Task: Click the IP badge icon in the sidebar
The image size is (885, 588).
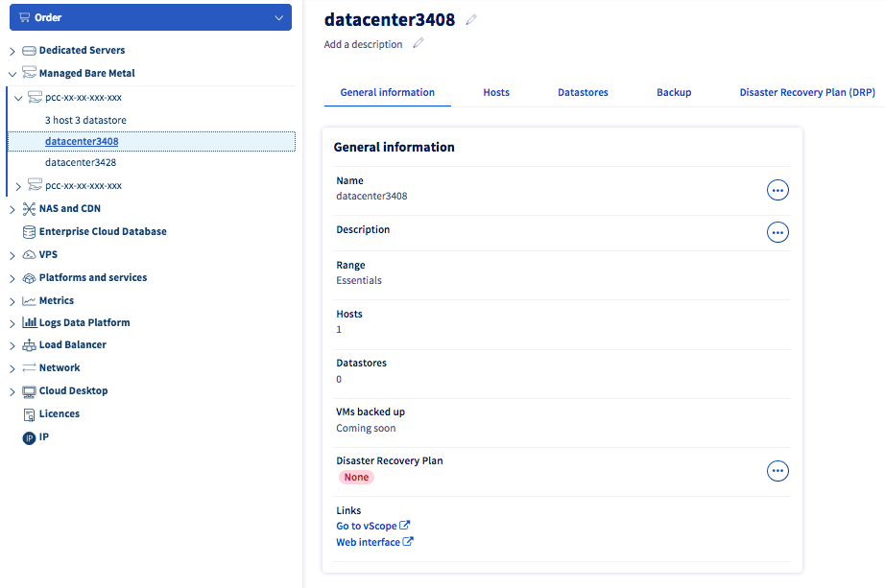Action: pyautogui.click(x=29, y=437)
